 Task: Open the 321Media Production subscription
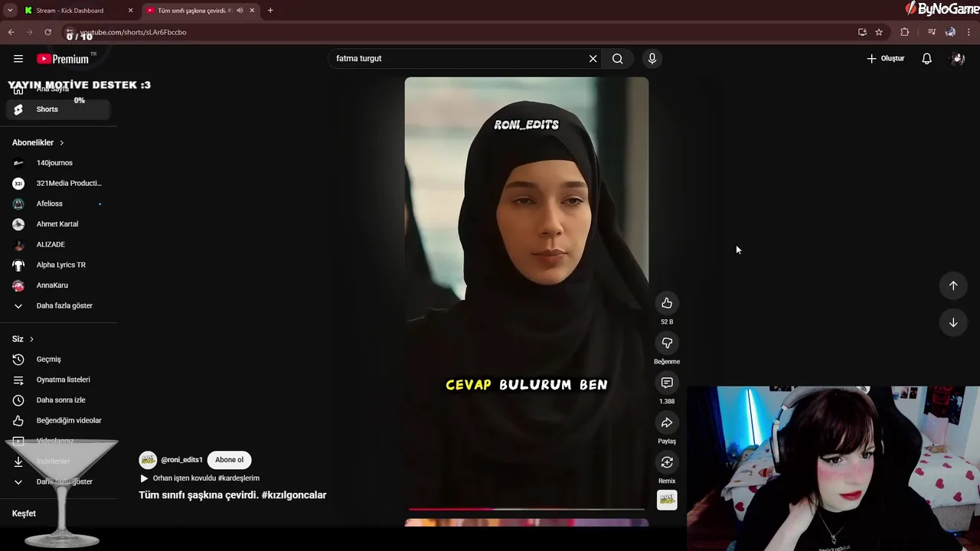pyautogui.click(x=58, y=184)
